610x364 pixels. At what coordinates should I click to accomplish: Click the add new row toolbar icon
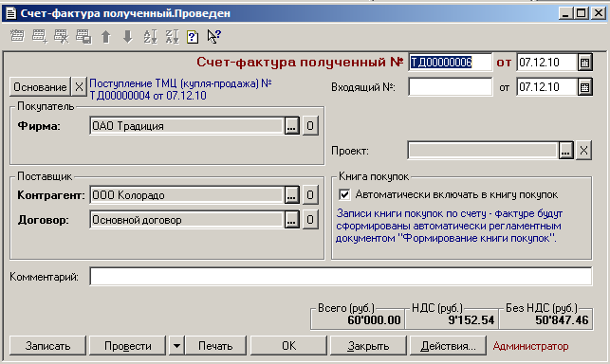(40, 37)
